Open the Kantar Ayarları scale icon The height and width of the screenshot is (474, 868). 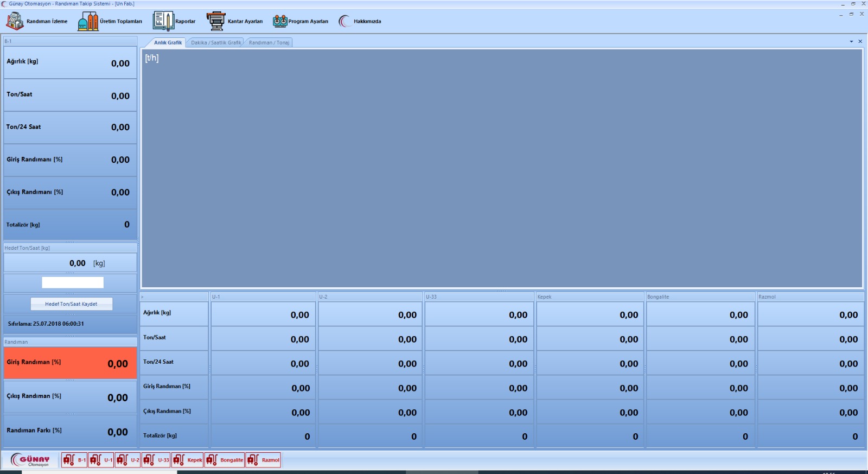click(x=216, y=21)
